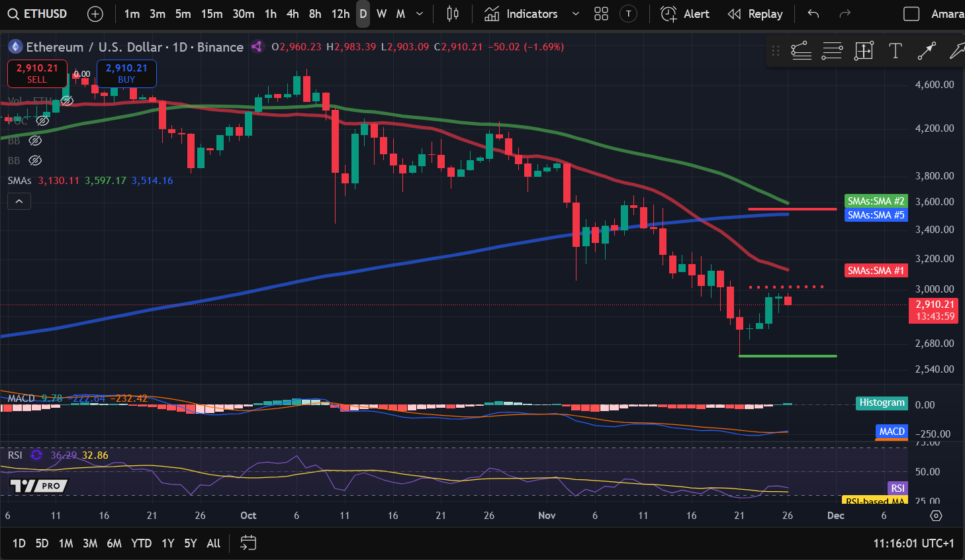
Task: Select the Text tool in the right toolbar
Action: tap(896, 50)
